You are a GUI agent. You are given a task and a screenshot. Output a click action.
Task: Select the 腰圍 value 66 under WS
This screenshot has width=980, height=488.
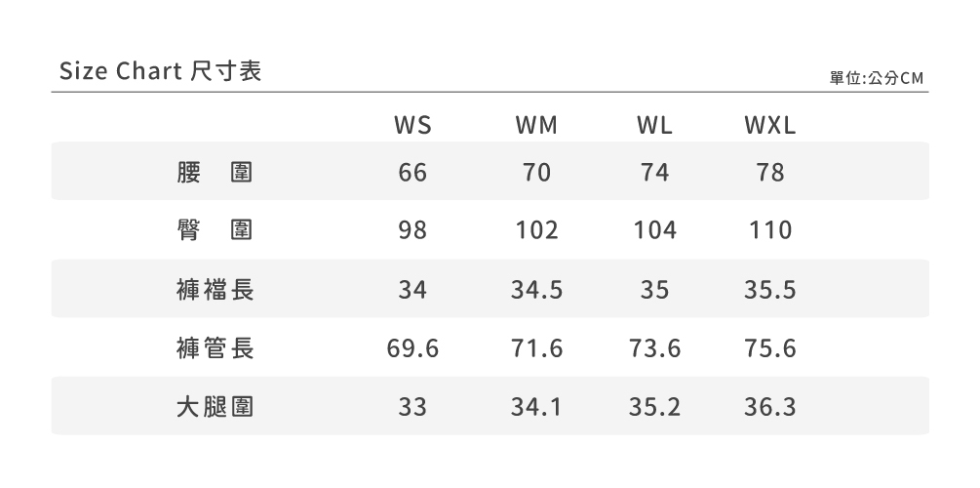point(412,173)
